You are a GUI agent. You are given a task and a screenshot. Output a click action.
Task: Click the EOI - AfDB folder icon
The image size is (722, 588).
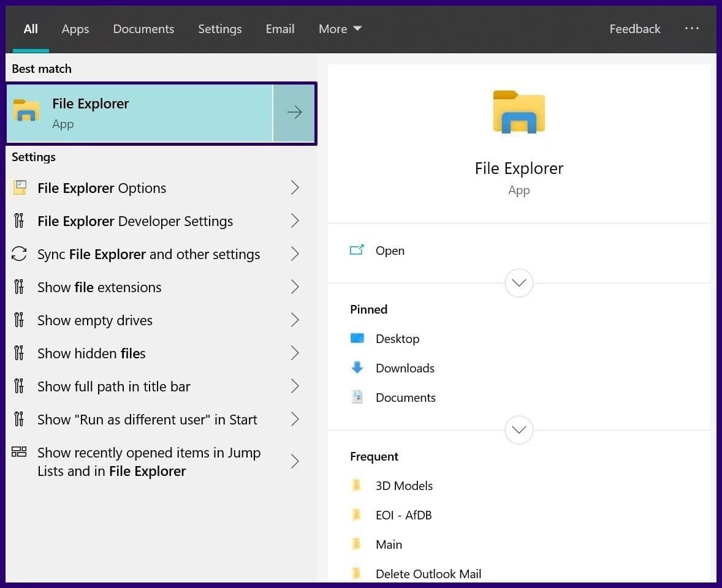[356, 514]
